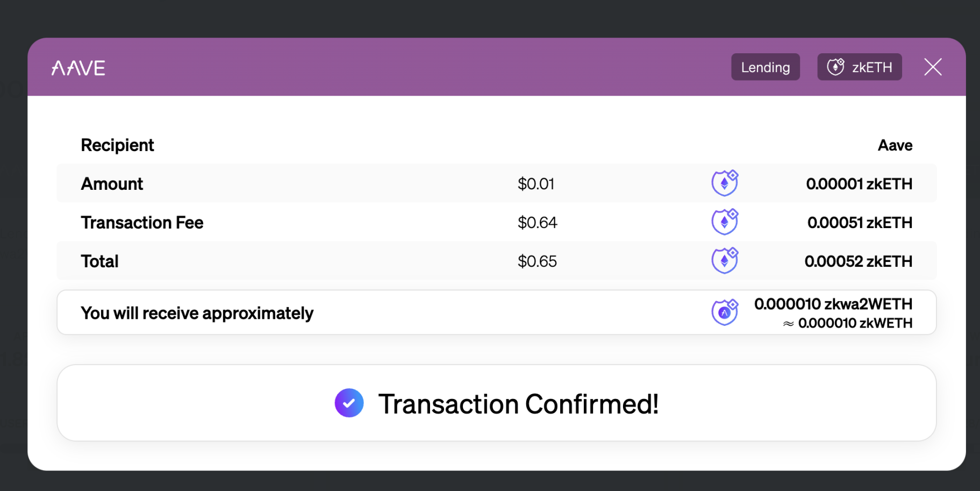The height and width of the screenshot is (491, 980).
Task: Click the purple confirmed checkmark icon
Action: [349, 403]
